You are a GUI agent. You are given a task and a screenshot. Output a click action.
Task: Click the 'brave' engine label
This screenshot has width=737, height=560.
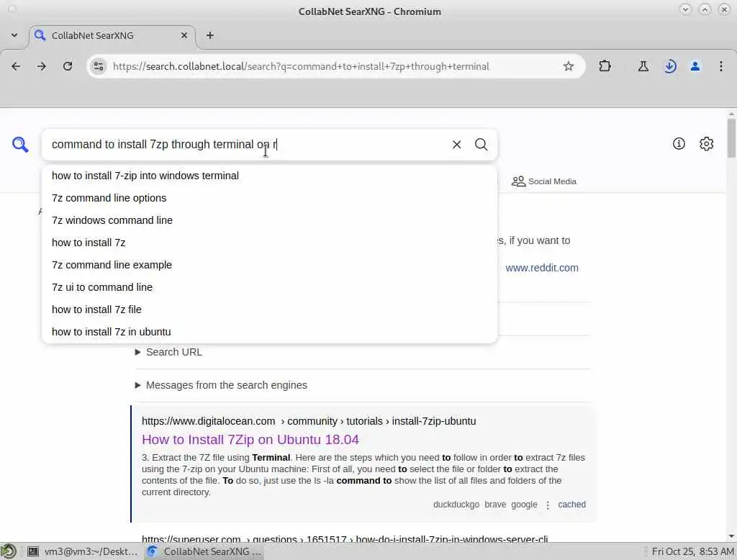point(495,505)
